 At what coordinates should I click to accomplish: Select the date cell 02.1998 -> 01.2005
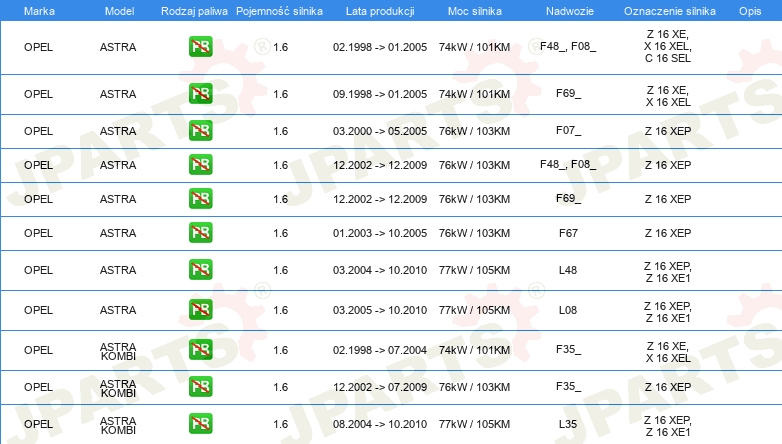380,47
